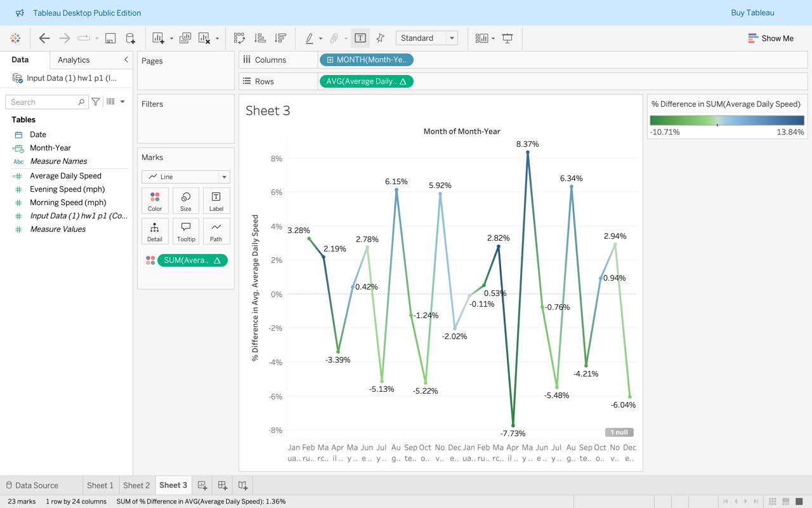Click the color gradient legend bar

[x=726, y=120]
